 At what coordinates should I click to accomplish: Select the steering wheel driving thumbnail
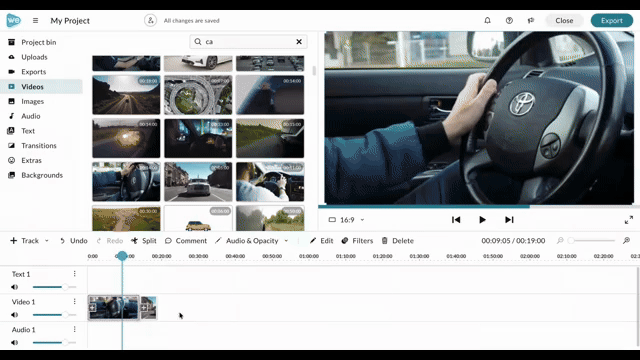tap(126, 182)
